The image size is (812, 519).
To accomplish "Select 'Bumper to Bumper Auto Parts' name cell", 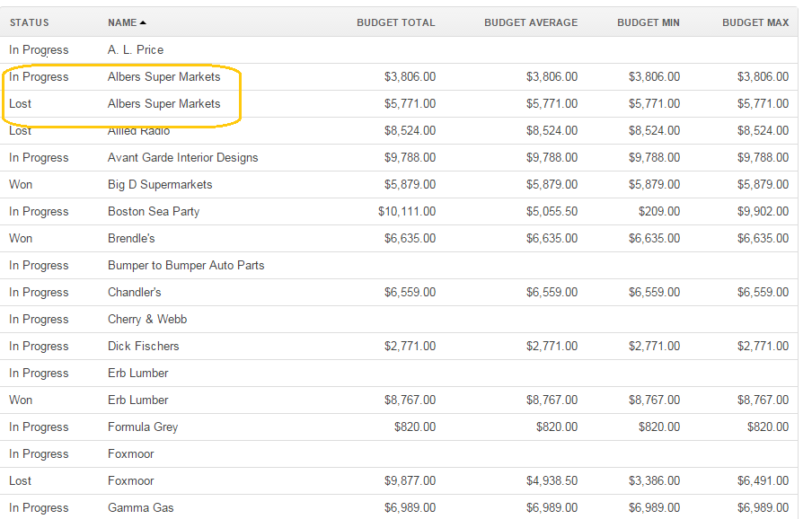I will click(186, 265).
